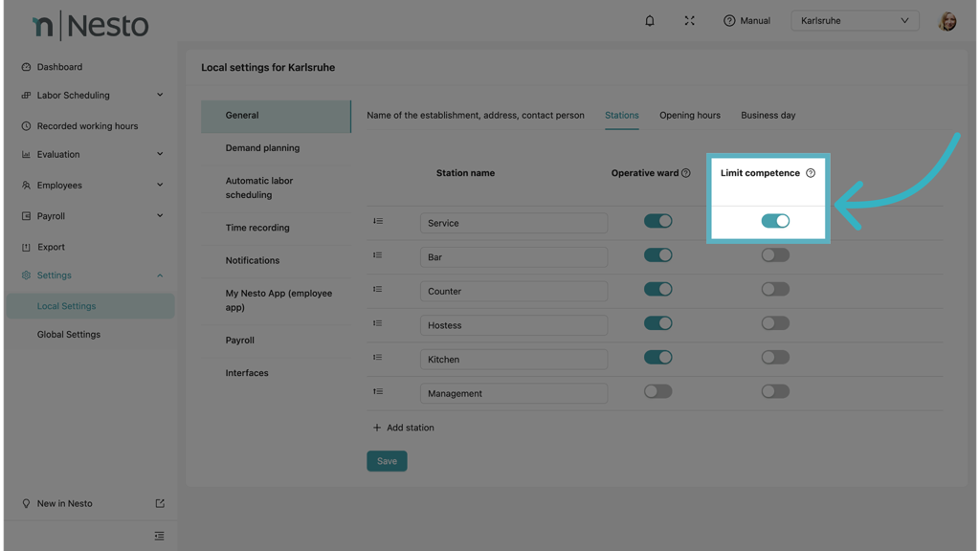
Task: Enable Operative ward for Management station
Action: tap(657, 391)
